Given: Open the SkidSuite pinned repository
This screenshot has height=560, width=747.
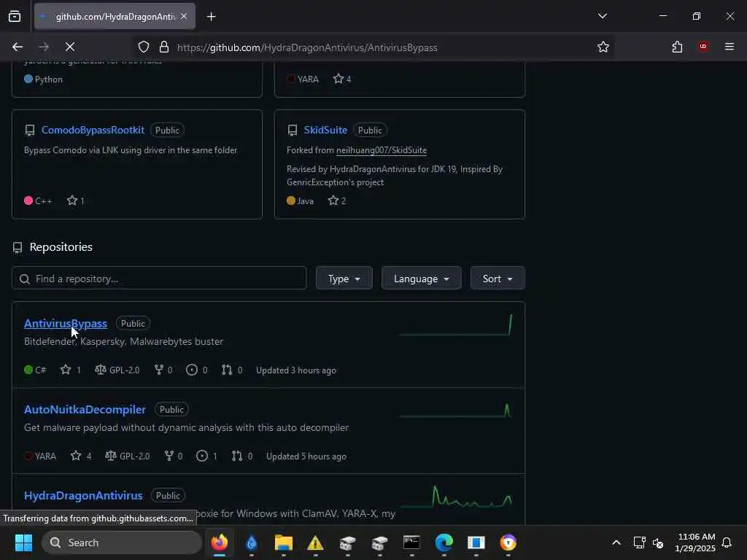Looking at the screenshot, I should point(325,130).
